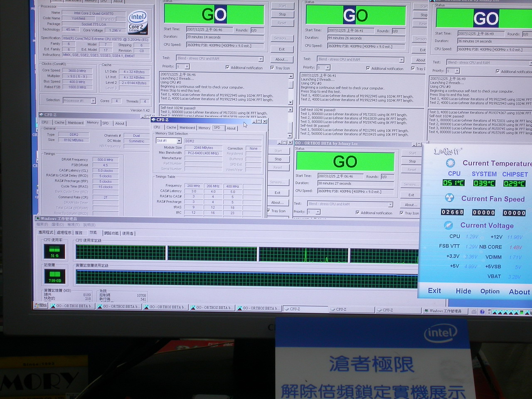The image size is (532, 399).
Task: Click the Intel Core 2 Extreme logo in CPU-Z
Action: (x=138, y=22)
